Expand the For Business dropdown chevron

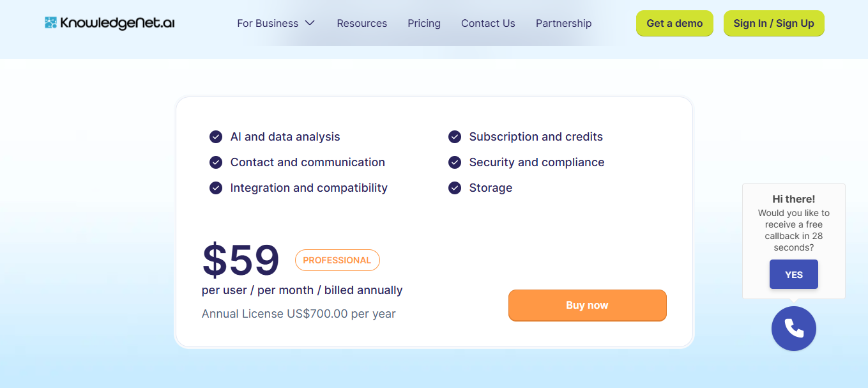310,23
